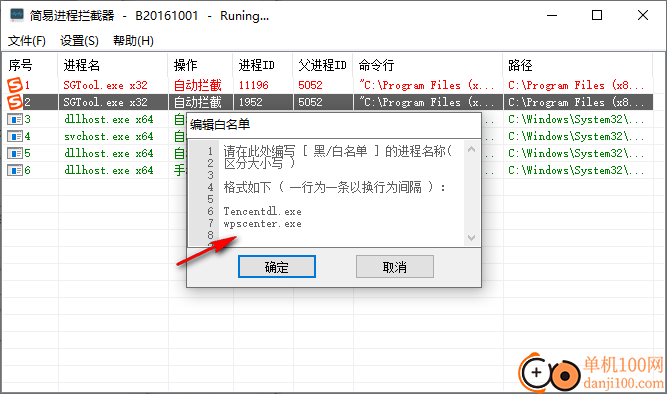Click the path cell of the svchost.exe row
The image size is (667, 394).
click(576, 136)
